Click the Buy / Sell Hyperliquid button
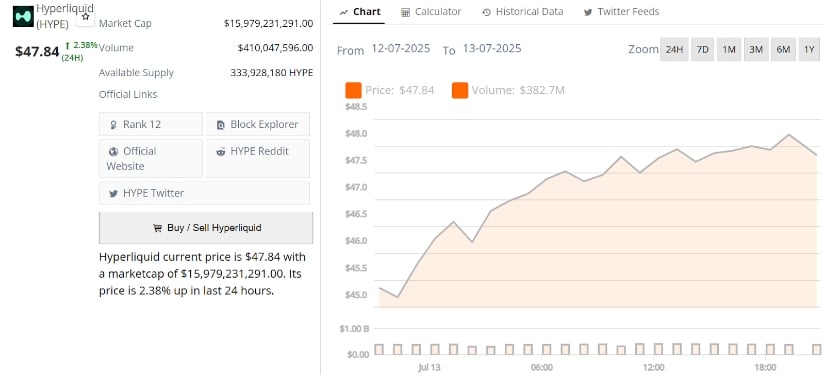Screen dimensions: 825x375 click(206, 228)
